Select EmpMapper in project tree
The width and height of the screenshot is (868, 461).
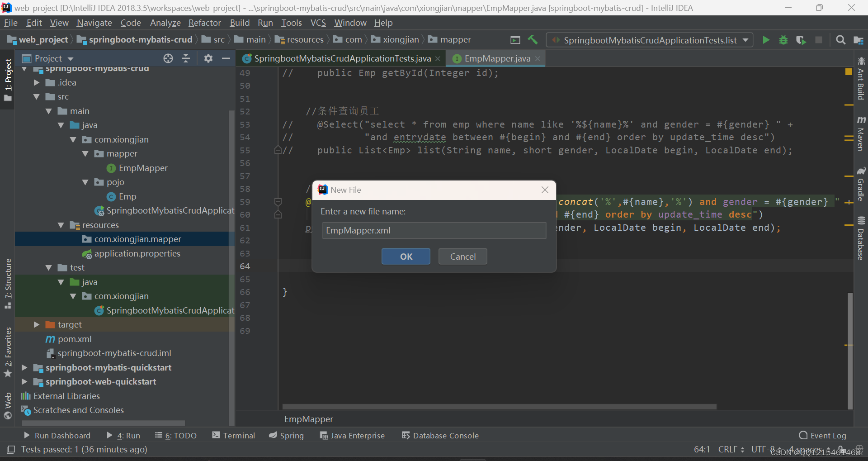[x=143, y=168]
